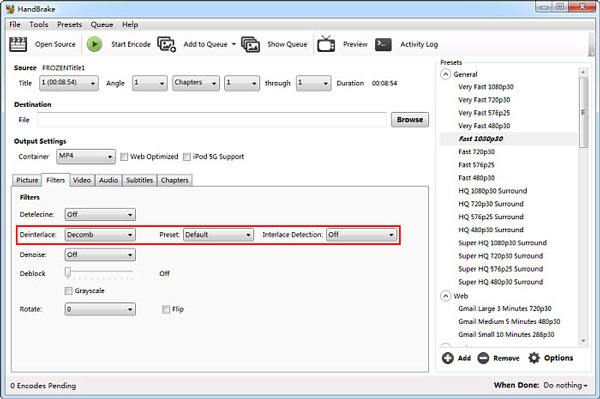Click the green Start Encode play icon
600x399 pixels.
94,44
